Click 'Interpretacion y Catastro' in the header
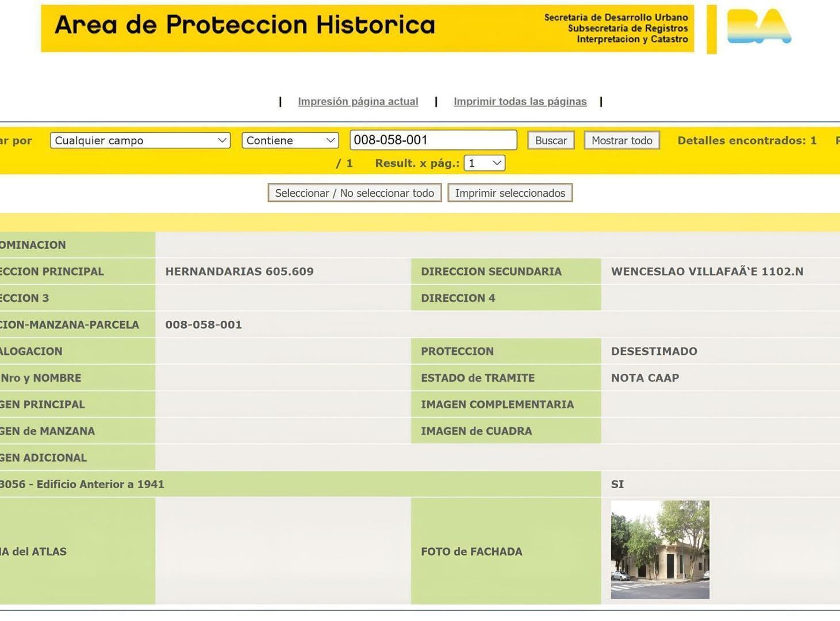 point(632,39)
